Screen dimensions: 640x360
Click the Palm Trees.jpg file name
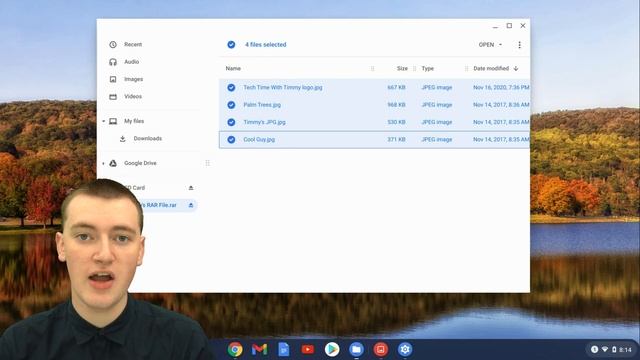(x=262, y=105)
